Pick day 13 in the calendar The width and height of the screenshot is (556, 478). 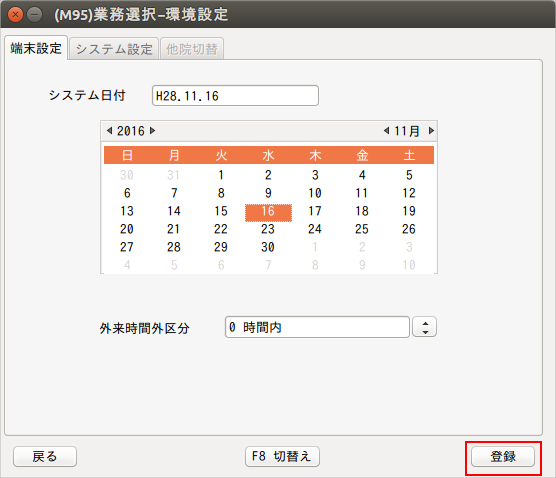coord(127,211)
